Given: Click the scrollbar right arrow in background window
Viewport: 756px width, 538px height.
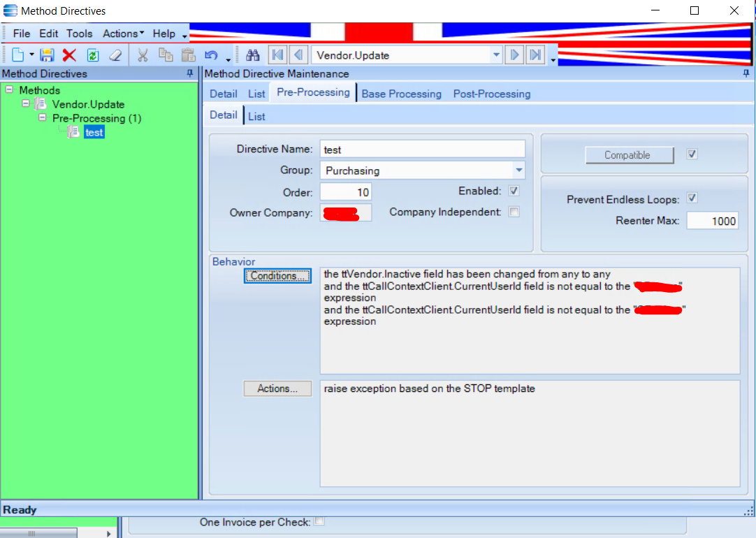Looking at the screenshot, I should (x=108, y=533).
